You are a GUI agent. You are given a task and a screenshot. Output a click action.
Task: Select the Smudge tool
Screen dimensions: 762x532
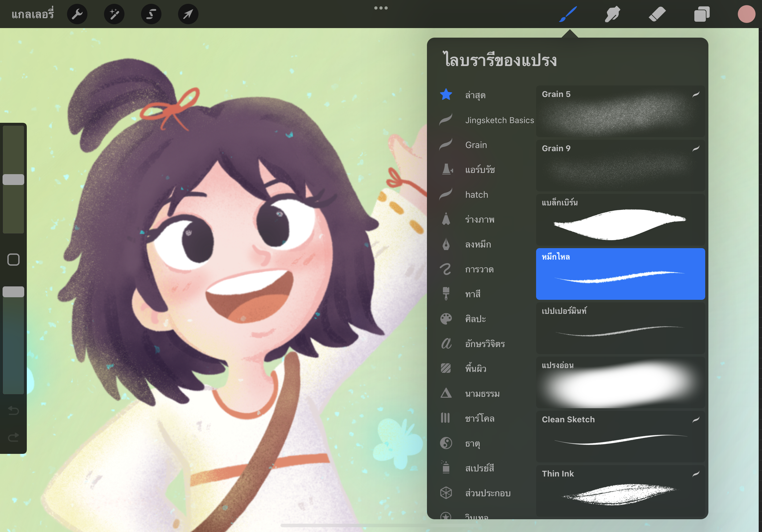[612, 14]
